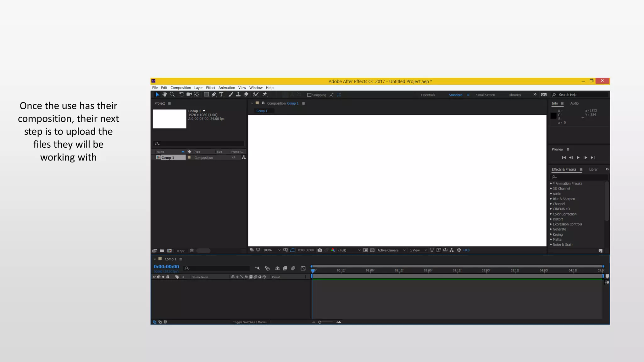Toggle the timeline Motion Blur enable switch
The width and height of the screenshot is (644, 362).
pyautogui.click(x=293, y=268)
